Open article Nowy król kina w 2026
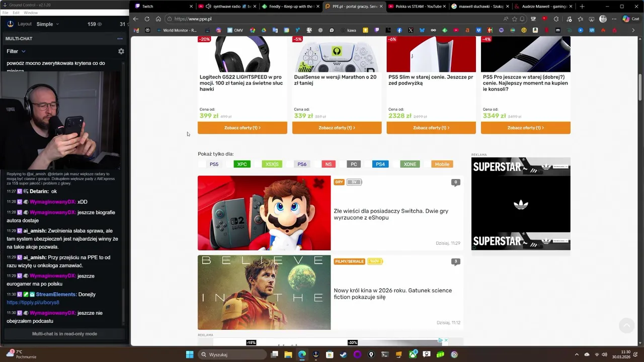Screen dimensions: 644x362 point(393,294)
